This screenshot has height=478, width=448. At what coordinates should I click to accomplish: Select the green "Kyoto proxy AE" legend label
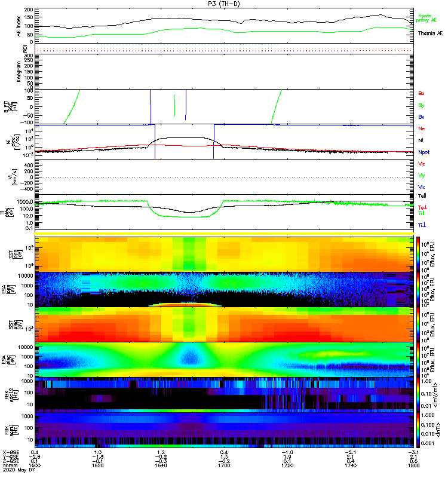coord(426,18)
